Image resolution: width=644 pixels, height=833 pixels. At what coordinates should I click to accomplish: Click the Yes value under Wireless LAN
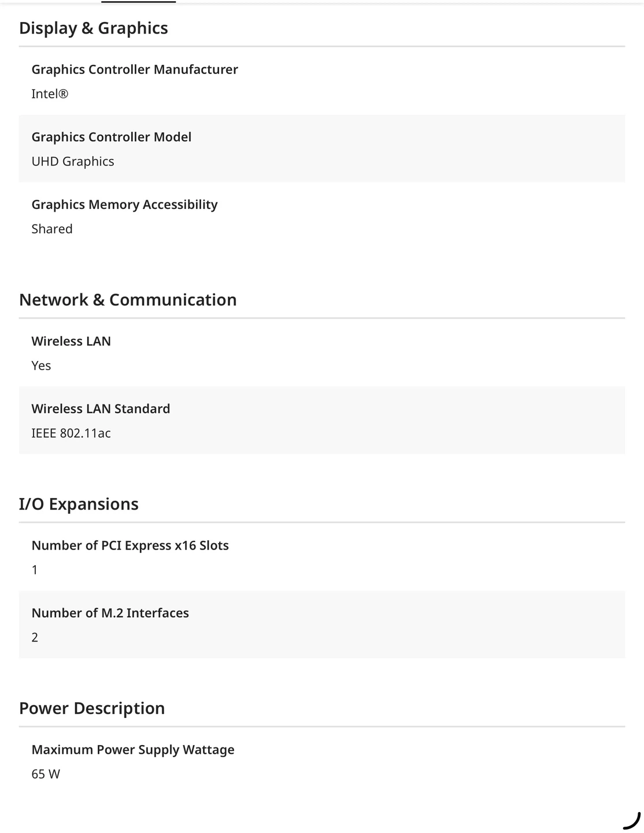(x=41, y=366)
